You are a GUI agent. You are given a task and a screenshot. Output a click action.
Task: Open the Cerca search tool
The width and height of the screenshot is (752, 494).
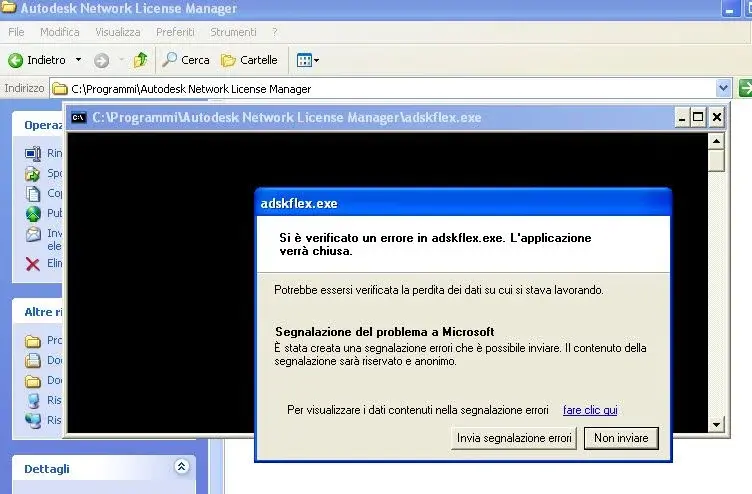(x=186, y=60)
